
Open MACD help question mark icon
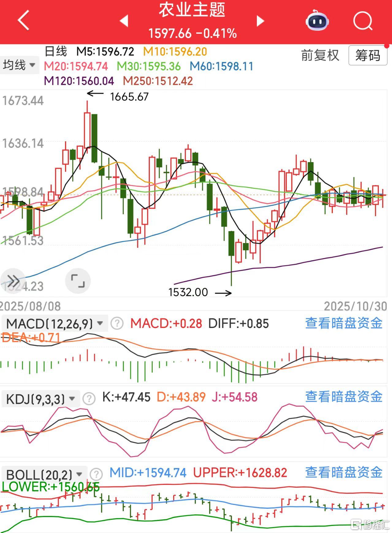(x=117, y=323)
